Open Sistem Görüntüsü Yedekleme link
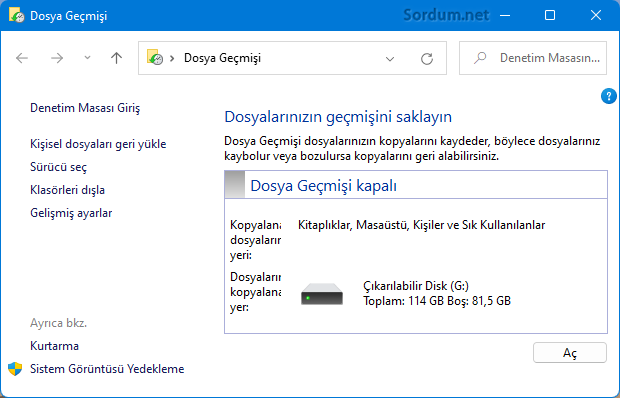This screenshot has height=398, width=620. coord(107,369)
